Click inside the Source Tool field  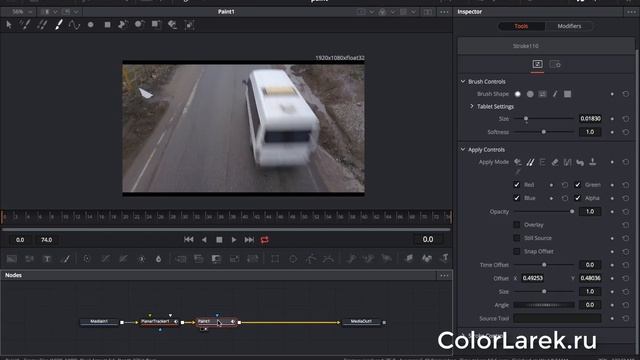pyautogui.click(x=557, y=318)
